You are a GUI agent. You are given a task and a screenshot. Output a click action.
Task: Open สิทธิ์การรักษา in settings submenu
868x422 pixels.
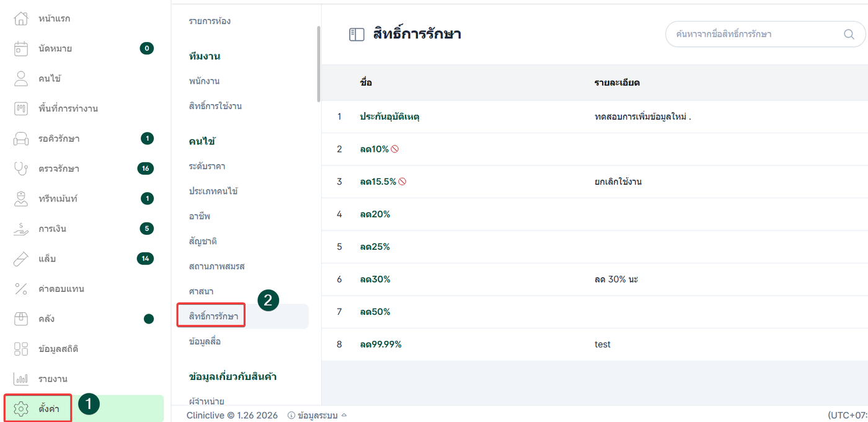tap(213, 317)
